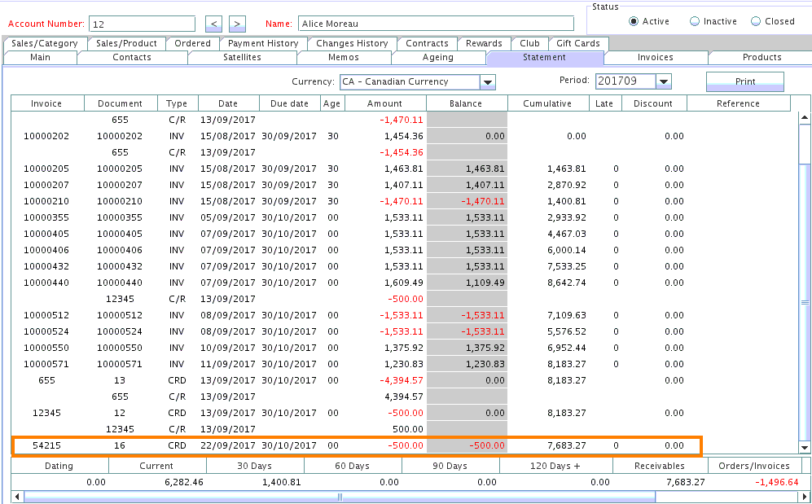Go to next account with right arrow
812x504 pixels.
click(x=237, y=24)
